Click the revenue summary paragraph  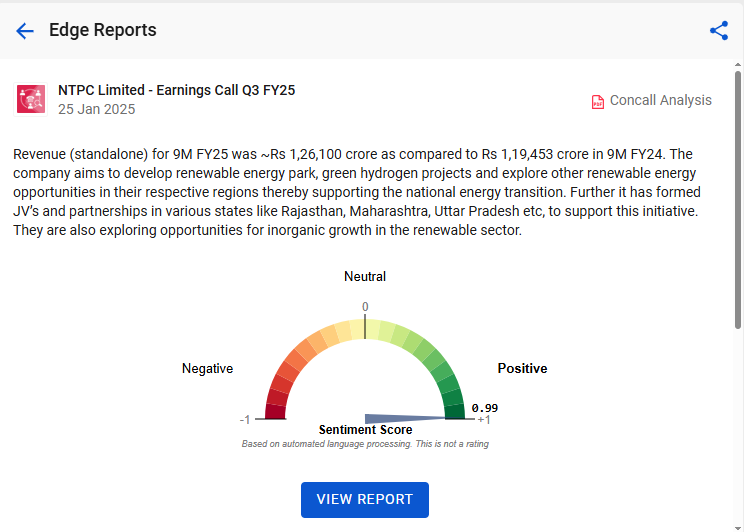tap(357, 192)
